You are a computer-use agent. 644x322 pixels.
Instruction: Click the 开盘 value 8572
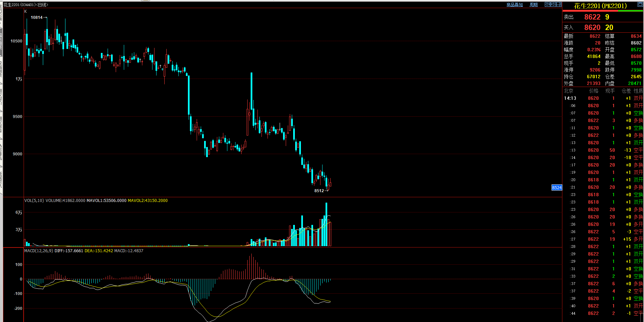tap(636, 50)
